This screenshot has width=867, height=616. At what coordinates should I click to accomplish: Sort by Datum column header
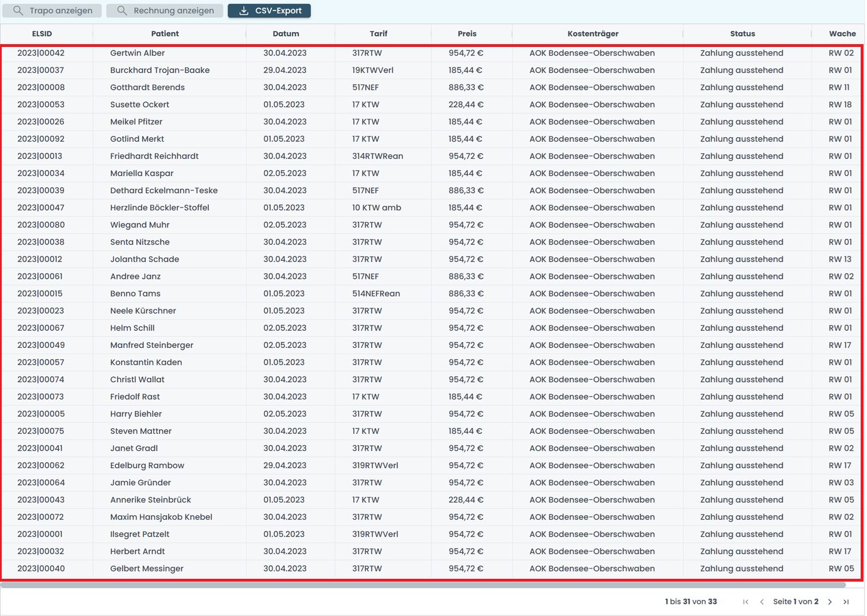pyautogui.click(x=286, y=34)
